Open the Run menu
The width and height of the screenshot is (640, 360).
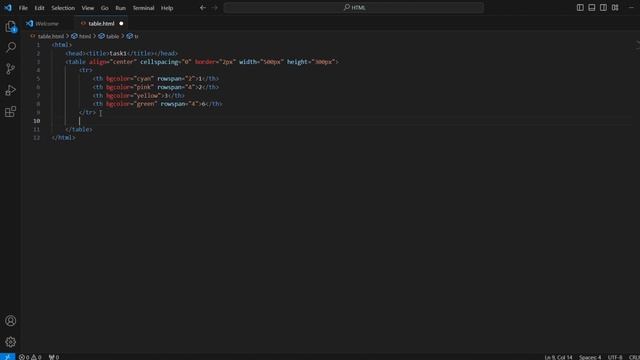tap(120, 8)
